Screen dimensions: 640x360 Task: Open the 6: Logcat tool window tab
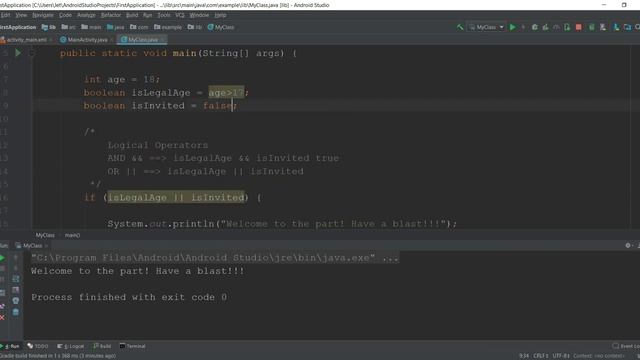[71, 346]
